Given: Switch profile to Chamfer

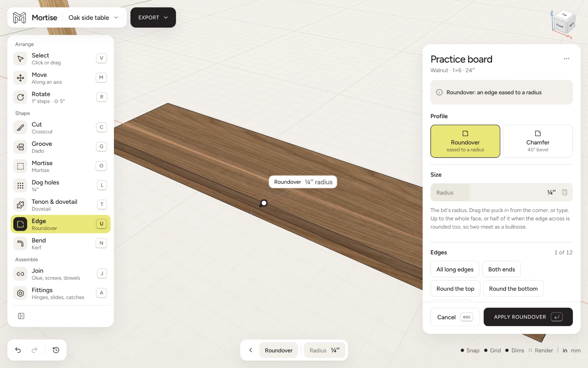Looking at the screenshot, I should tap(538, 141).
